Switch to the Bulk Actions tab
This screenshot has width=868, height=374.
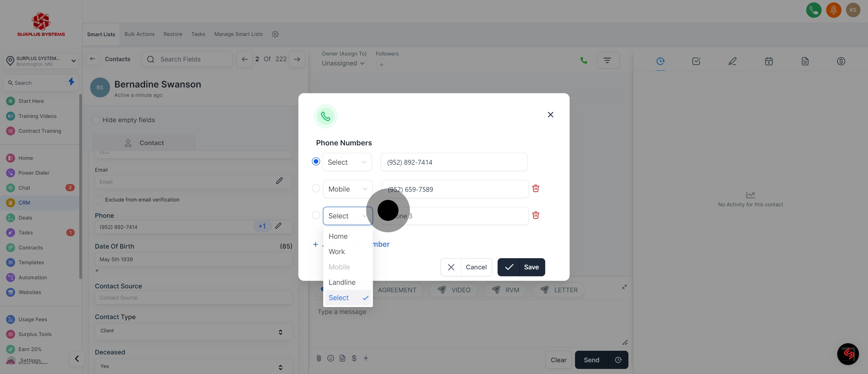[x=139, y=34]
